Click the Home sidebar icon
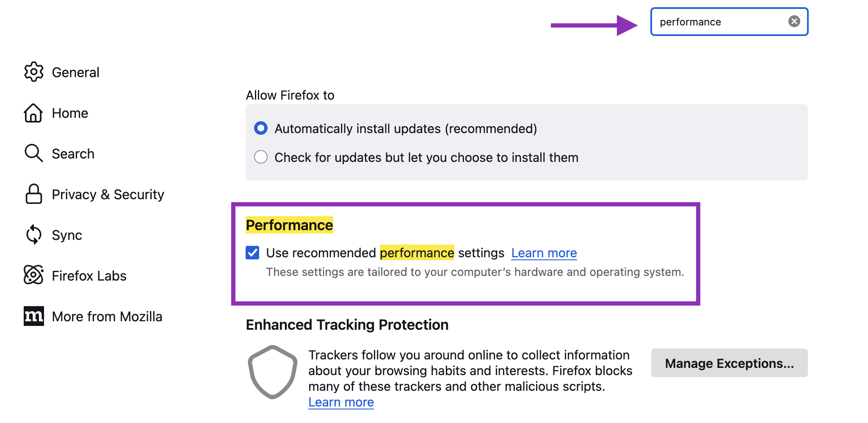This screenshot has width=868, height=423. (34, 113)
